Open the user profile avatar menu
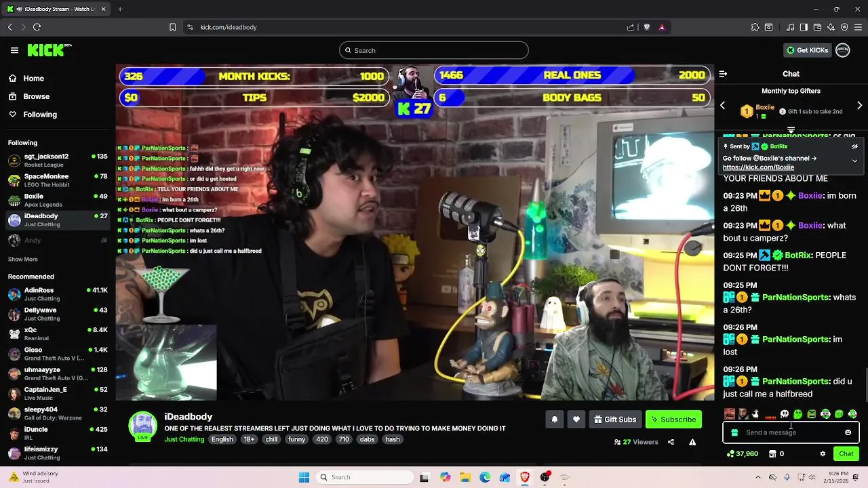 coord(842,50)
